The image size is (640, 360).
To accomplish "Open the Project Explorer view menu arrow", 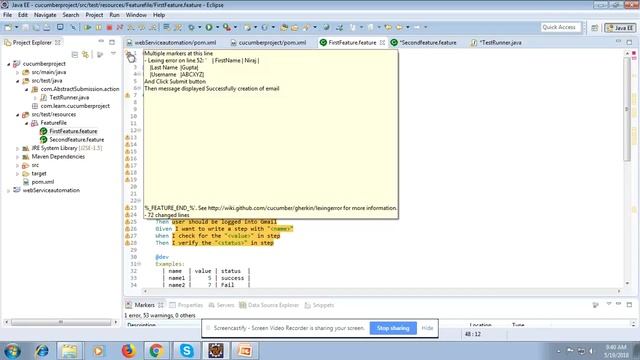I will pyautogui.click(x=113, y=53).
